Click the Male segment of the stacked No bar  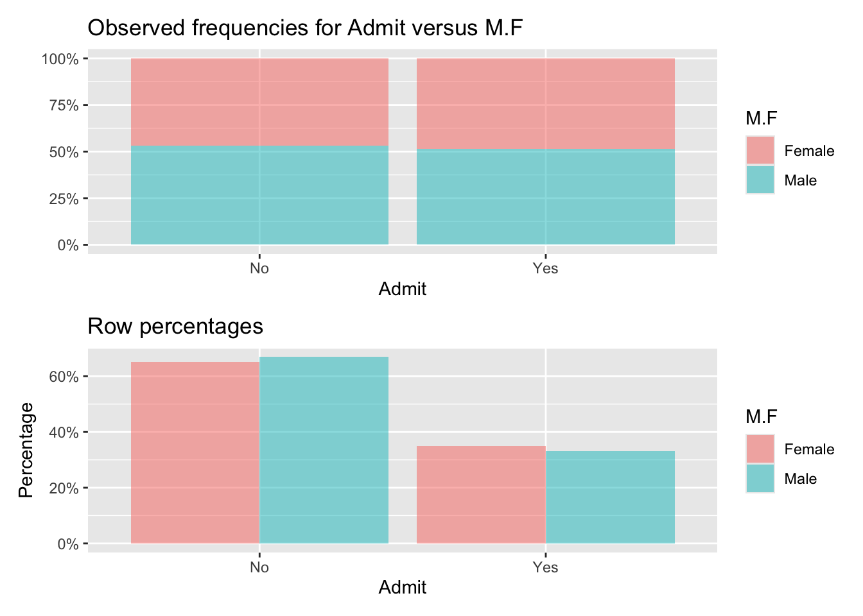click(259, 196)
